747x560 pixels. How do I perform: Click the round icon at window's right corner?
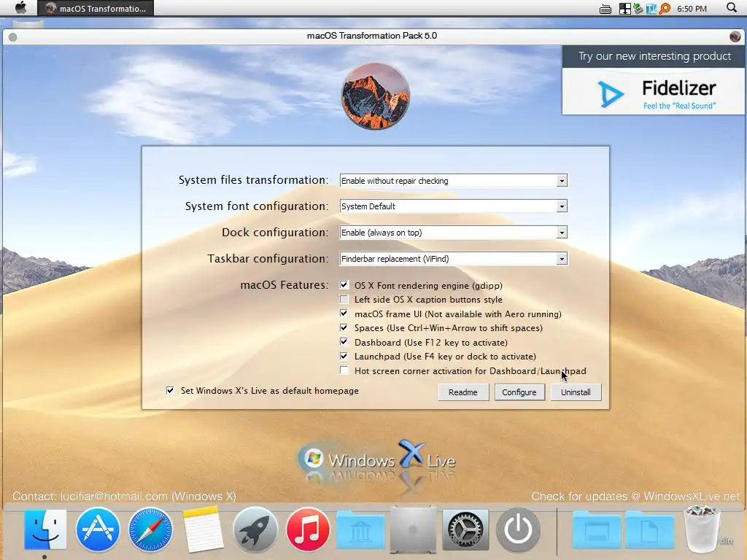click(x=735, y=36)
